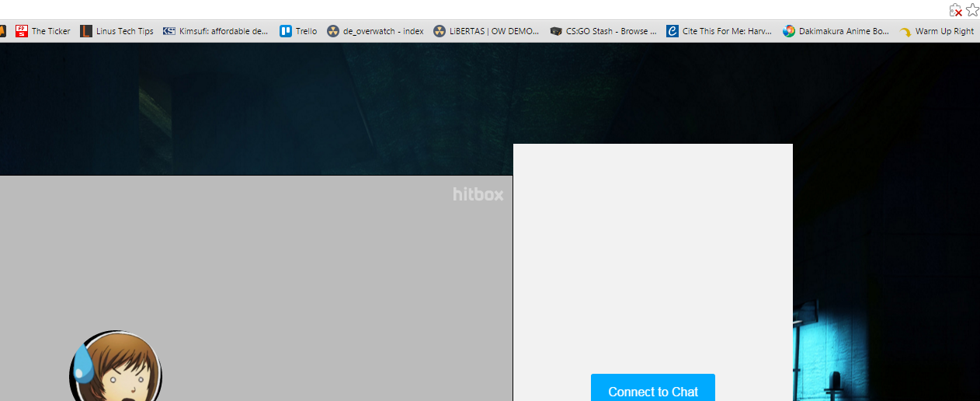Bookmark this page with the star icon
Image resolution: width=980 pixels, height=401 pixels.
(972, 10)
